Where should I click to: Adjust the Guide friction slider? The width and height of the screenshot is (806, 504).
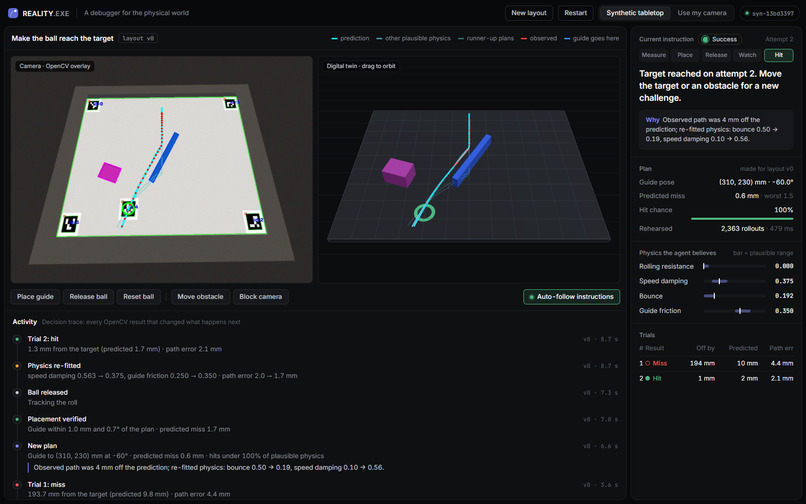point(735,311)
